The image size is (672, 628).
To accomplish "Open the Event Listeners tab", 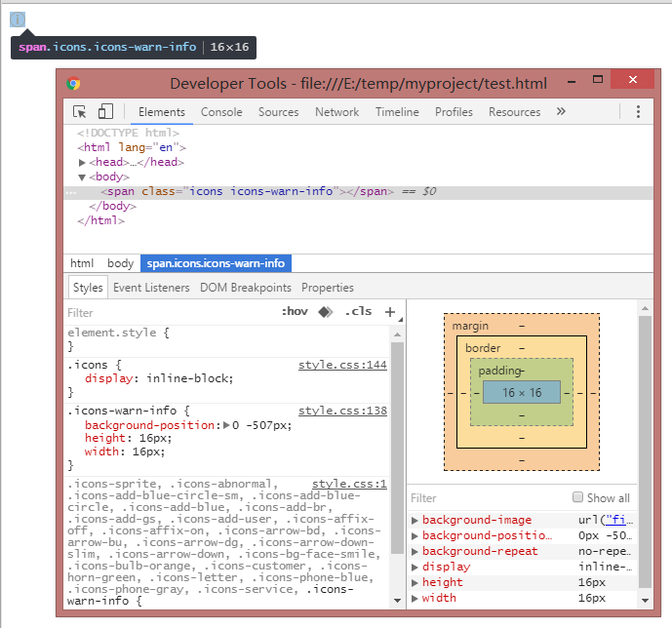I will pos(151,288).
